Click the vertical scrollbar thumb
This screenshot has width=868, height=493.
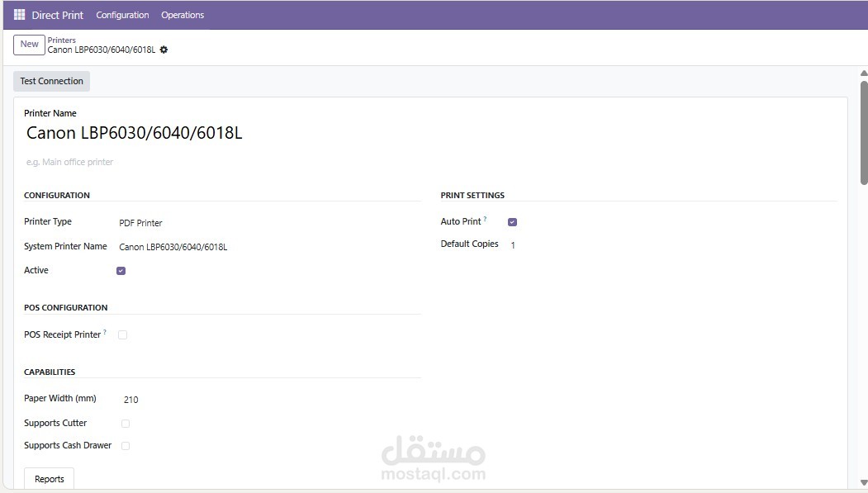(864, 133)
